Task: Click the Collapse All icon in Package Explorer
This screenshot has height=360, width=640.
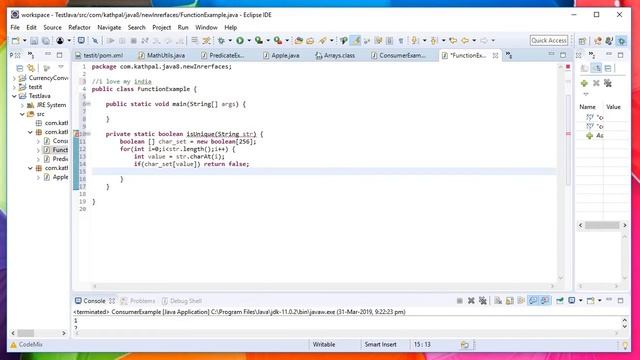Action: tap(20, 67)
